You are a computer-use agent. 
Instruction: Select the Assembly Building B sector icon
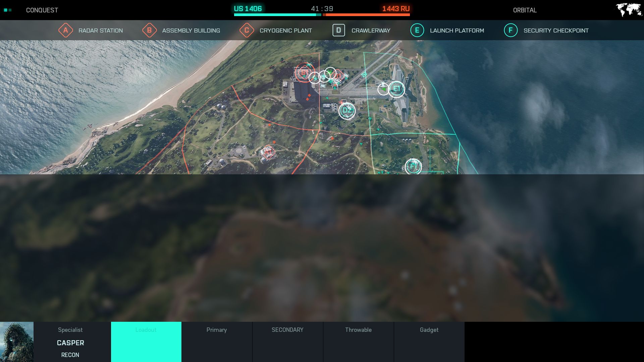point(149,31)
